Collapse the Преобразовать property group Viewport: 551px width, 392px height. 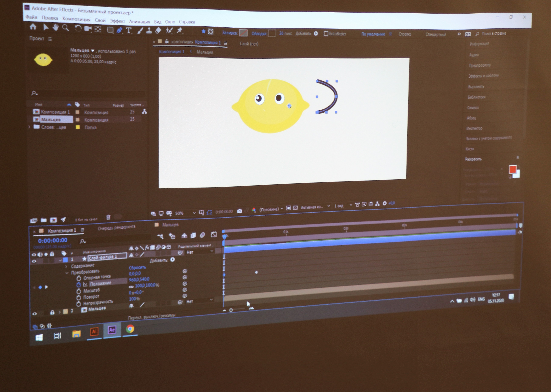coord(67,273)
